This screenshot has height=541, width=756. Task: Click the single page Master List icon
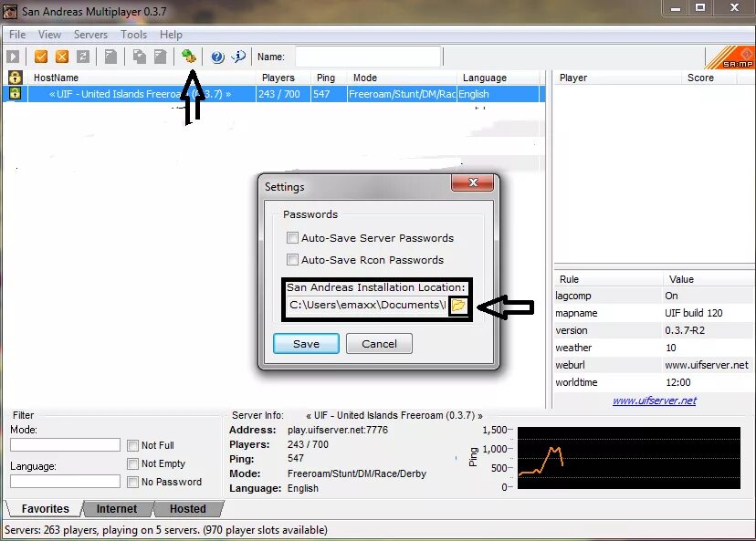click(x=110, y=57)
